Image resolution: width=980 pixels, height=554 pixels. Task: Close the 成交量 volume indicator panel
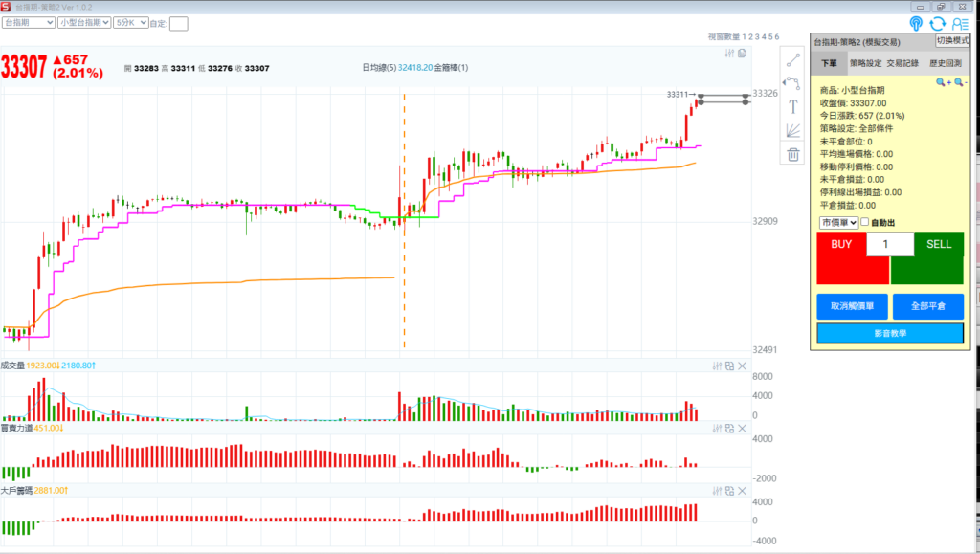743,366
